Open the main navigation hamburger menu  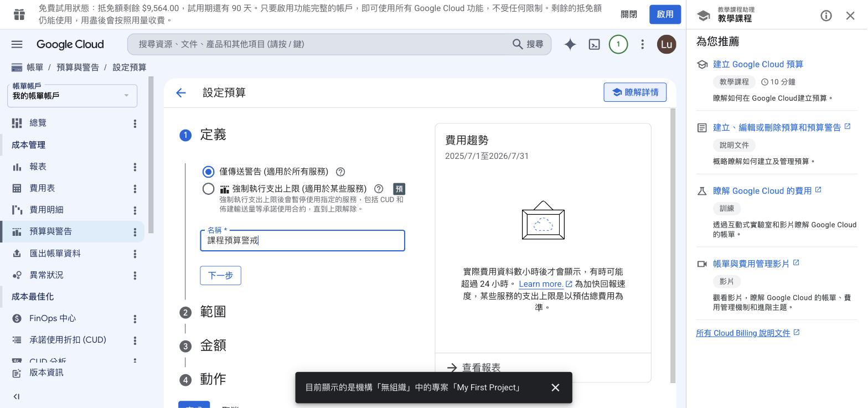click(17, 44)
